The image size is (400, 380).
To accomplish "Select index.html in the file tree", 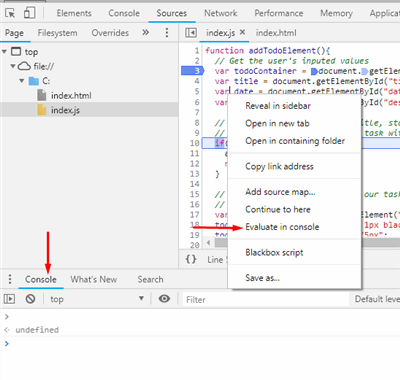I will click(x=71, y=96).
